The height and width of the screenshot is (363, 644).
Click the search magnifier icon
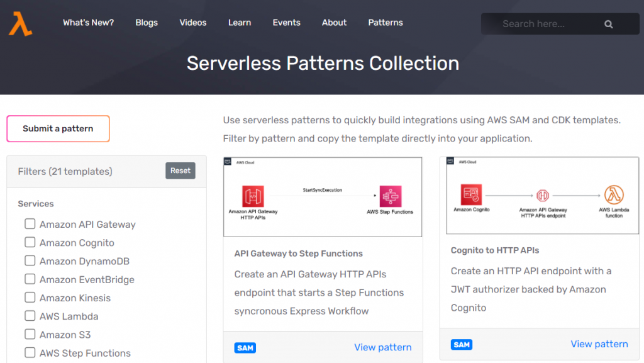point(608,23)
